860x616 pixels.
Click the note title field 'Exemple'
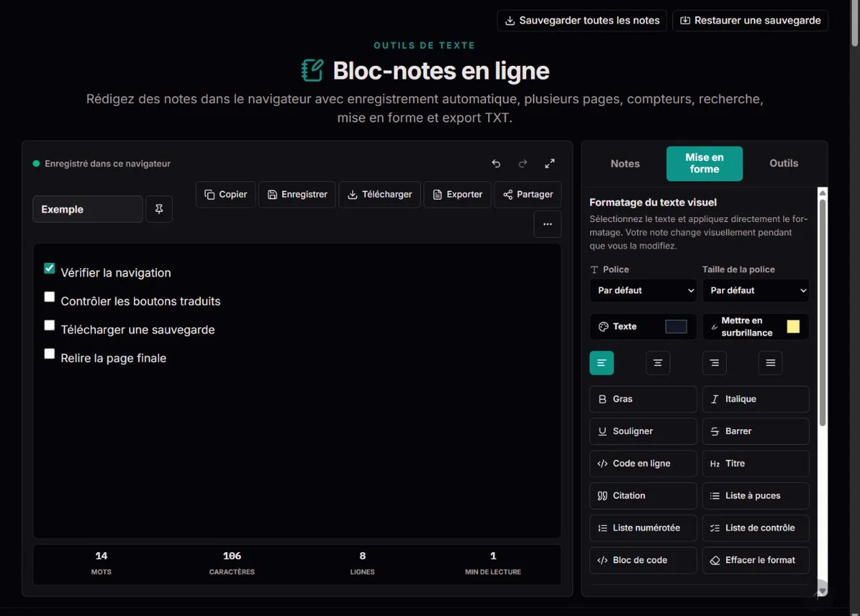click(87, 209)
